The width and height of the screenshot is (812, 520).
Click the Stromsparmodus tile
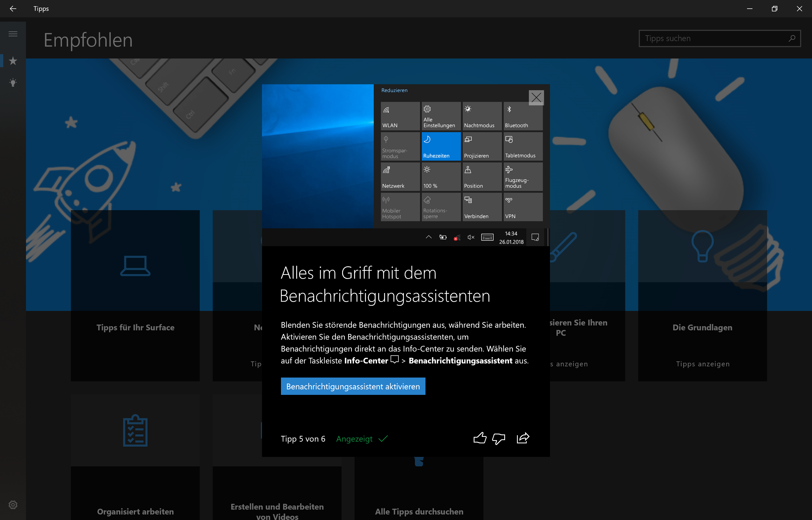(x=400, y=146)
